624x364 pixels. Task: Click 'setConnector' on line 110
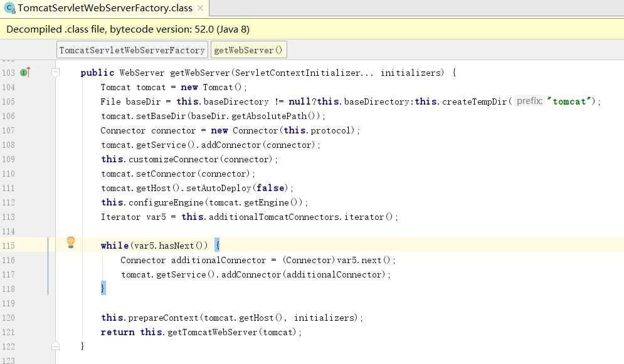(x=166, y=174)
